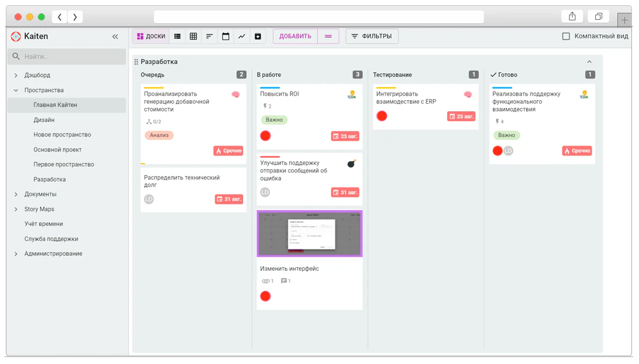
Task: Click comment count on Изменить интерфейс card
Action: (x=286, y=281)
